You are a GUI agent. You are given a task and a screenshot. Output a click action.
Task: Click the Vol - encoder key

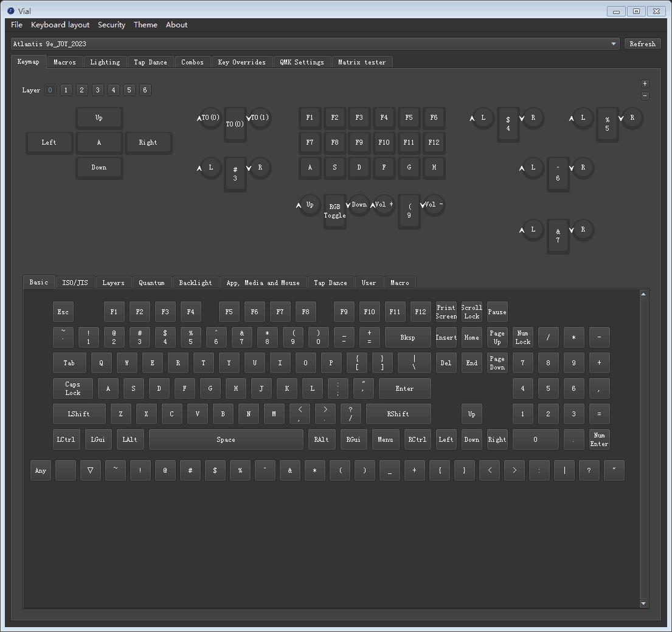[x=434, y=205]
